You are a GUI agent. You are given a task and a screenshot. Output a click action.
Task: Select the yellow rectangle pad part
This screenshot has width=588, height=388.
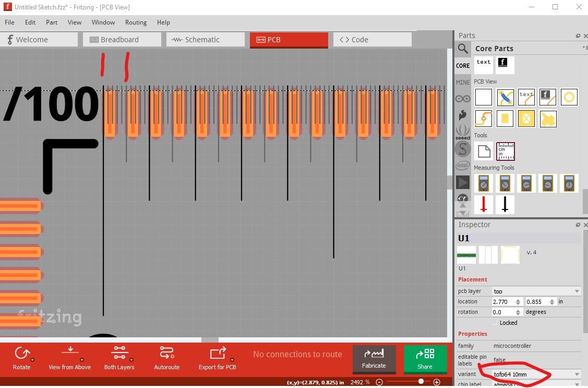coord(505,119)
